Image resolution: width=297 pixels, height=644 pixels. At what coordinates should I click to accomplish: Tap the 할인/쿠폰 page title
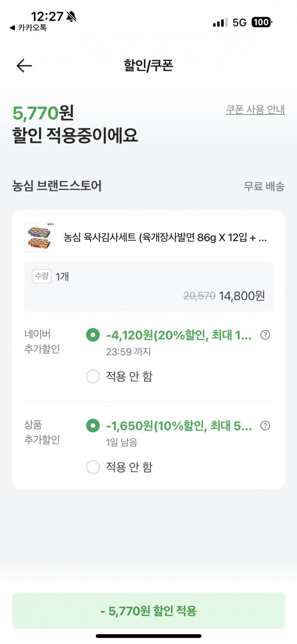point(148,65)
